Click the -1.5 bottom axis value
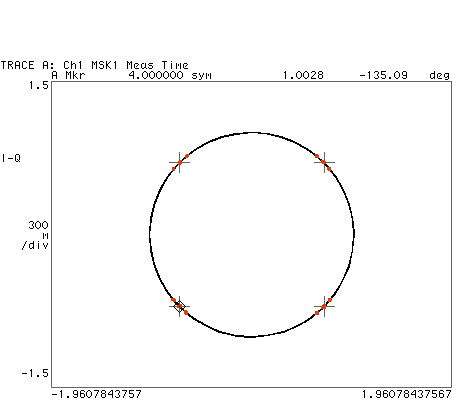 [x=35, y=373]
